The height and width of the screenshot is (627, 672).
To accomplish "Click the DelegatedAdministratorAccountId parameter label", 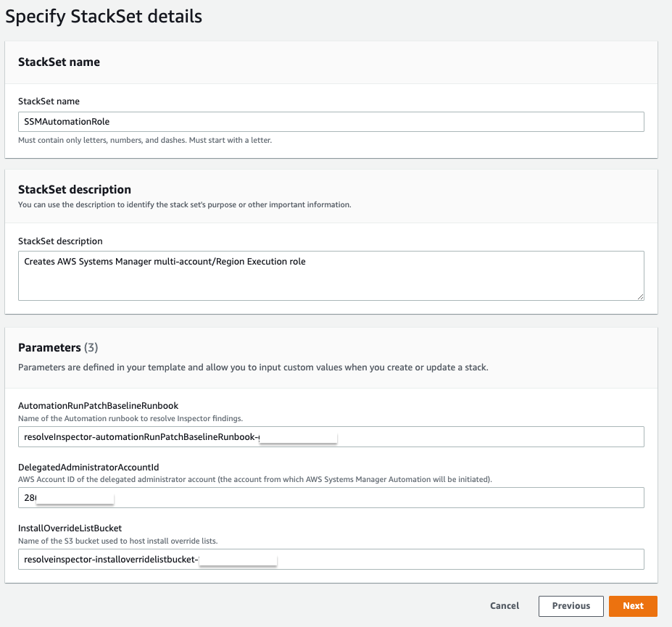I will 87,468.
